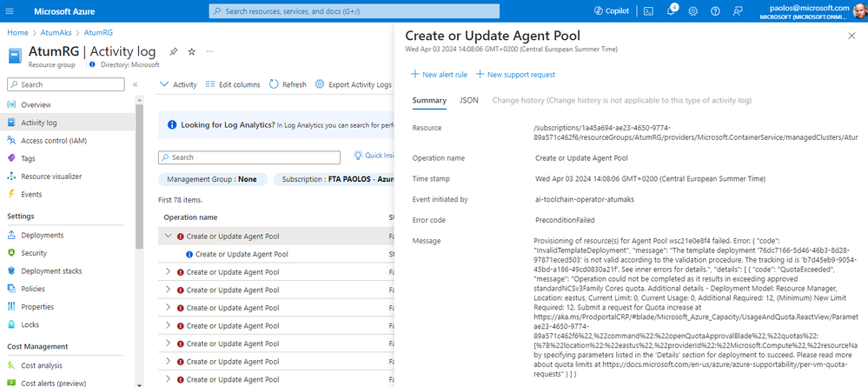Switch to the Summary tab
Viewport: 868px width, 387px height.
tap(429, 100)
